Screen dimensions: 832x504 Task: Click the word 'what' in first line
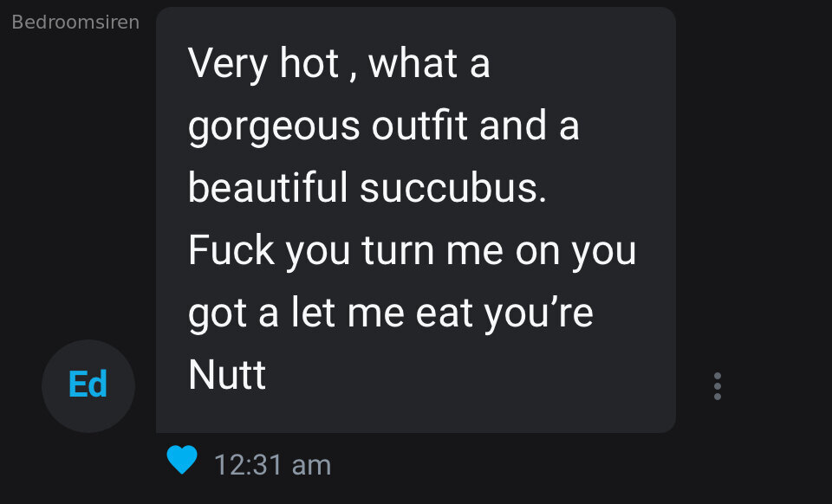[x=413, y=62]
